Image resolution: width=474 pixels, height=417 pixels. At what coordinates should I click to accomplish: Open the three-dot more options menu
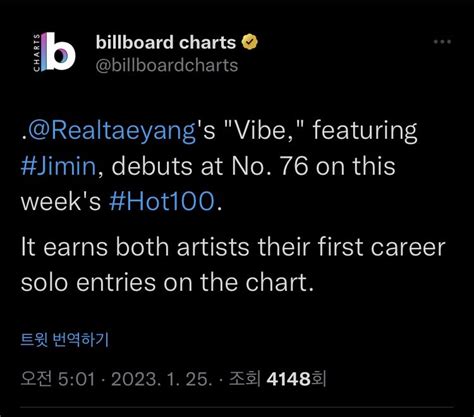tap(442, 42)
